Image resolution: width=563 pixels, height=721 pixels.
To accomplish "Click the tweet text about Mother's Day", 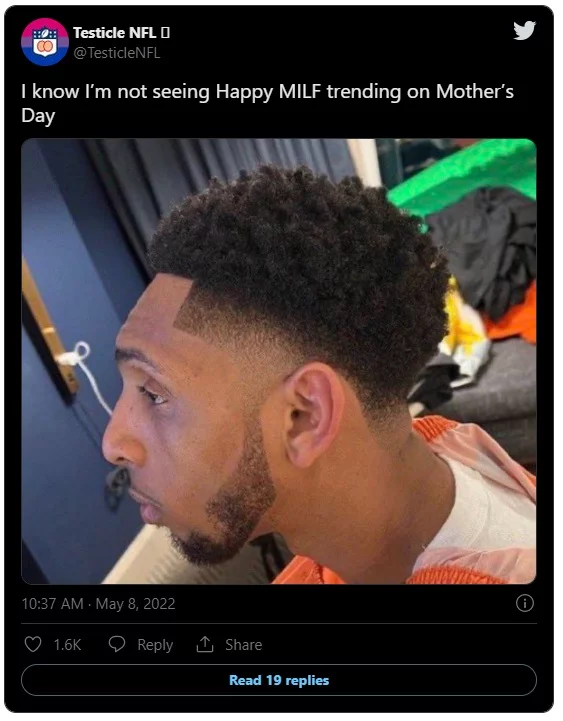I will [267, 103].
